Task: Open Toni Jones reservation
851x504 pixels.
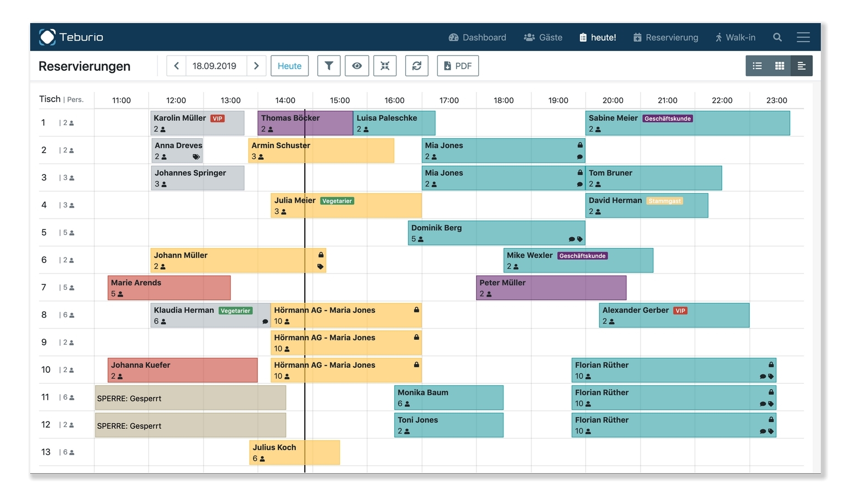Action: point(449,425)
